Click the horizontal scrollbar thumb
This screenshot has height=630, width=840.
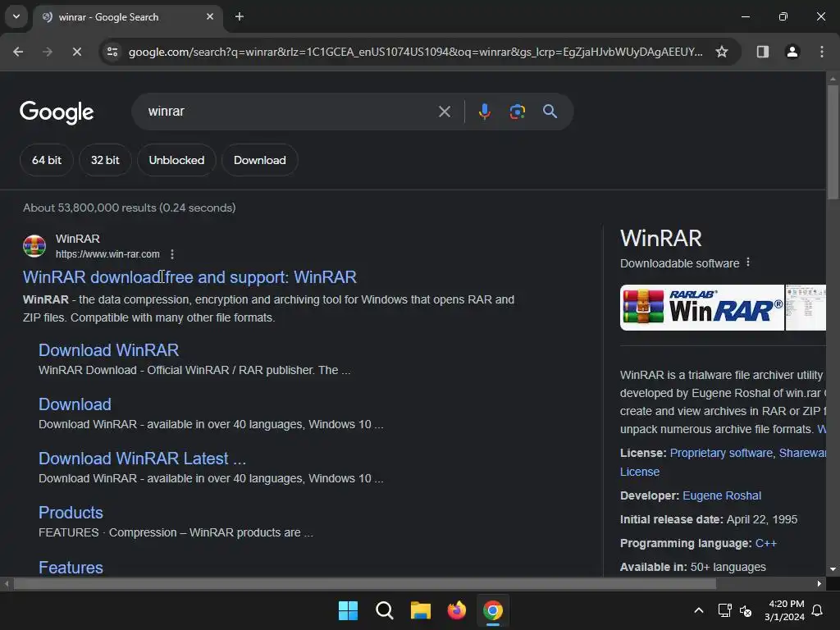point(364,583)
